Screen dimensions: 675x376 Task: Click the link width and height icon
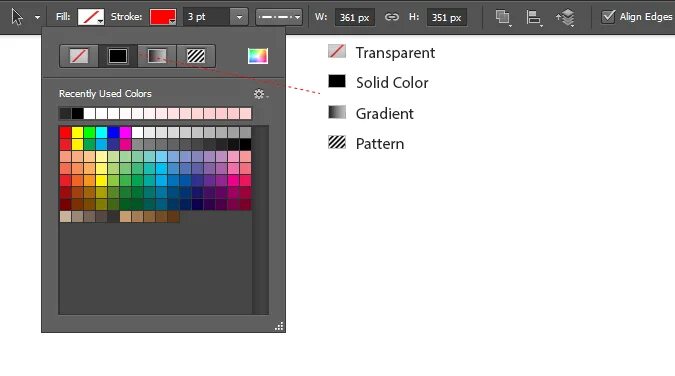392,17
